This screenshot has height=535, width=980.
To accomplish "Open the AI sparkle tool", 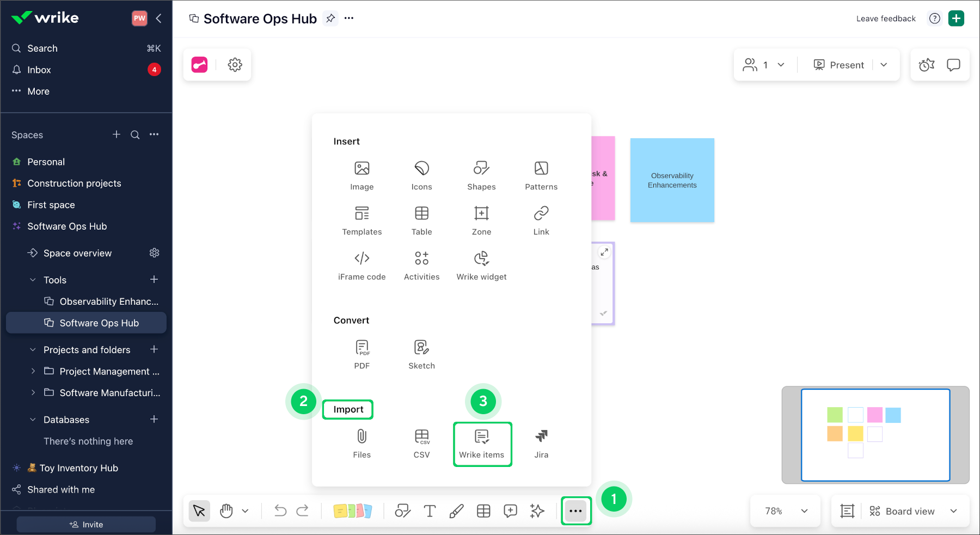I will pyautogui.click(x=537, y=511).
